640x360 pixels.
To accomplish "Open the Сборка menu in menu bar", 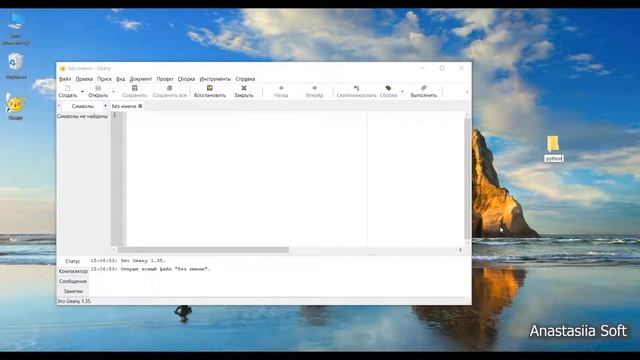I will click(x=186, y=79).
